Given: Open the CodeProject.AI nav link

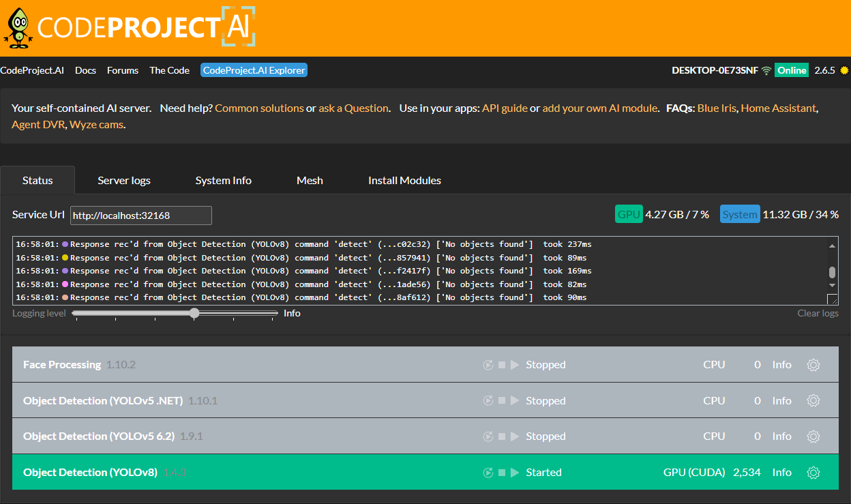Looking at the screenshot, I should (x=32, y=70).
